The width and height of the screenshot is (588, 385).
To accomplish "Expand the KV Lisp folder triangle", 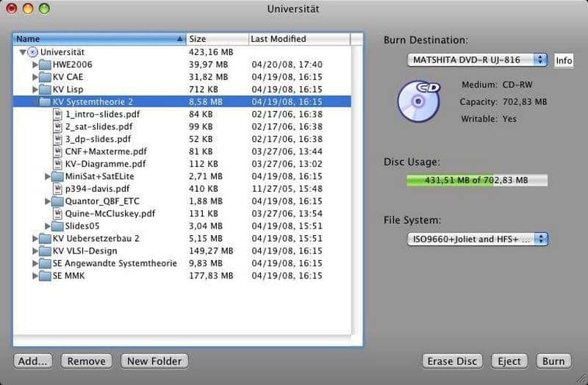I will pyautogui.click(x=35, y=90).
